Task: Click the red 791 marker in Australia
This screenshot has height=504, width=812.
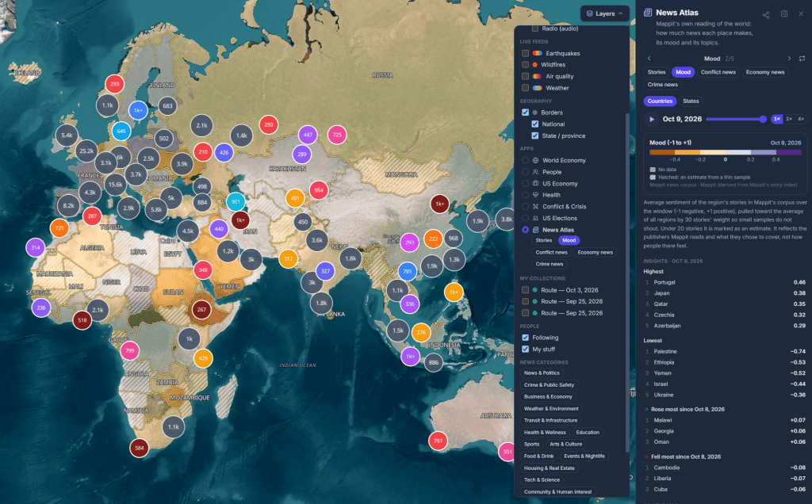Action: (x=438, y=441)
